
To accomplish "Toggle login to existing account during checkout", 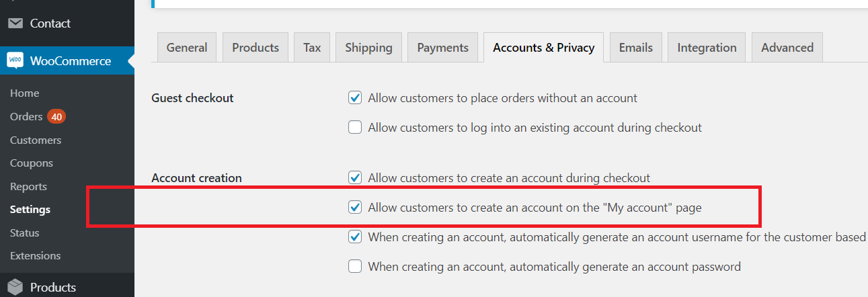I will [355, 127].
